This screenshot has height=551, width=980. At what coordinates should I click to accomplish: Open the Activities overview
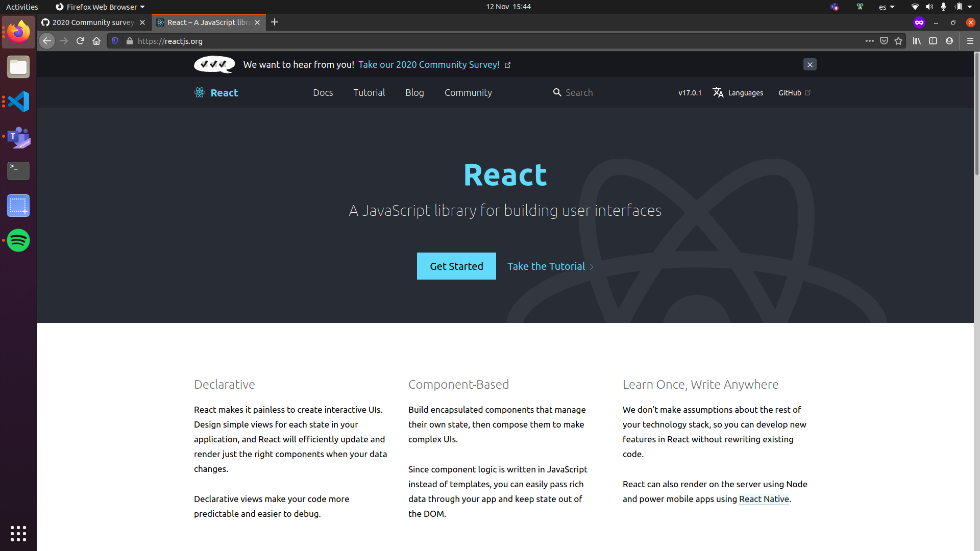click(22, 7)
